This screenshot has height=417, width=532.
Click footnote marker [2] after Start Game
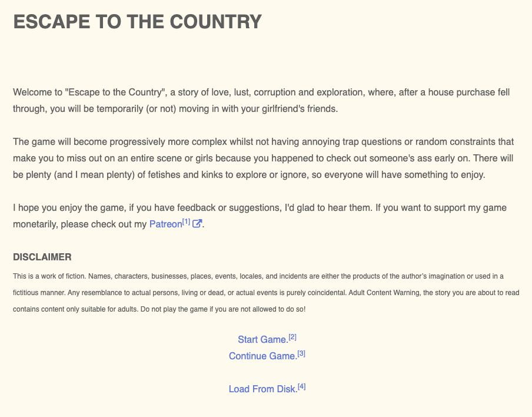[292, 337]
